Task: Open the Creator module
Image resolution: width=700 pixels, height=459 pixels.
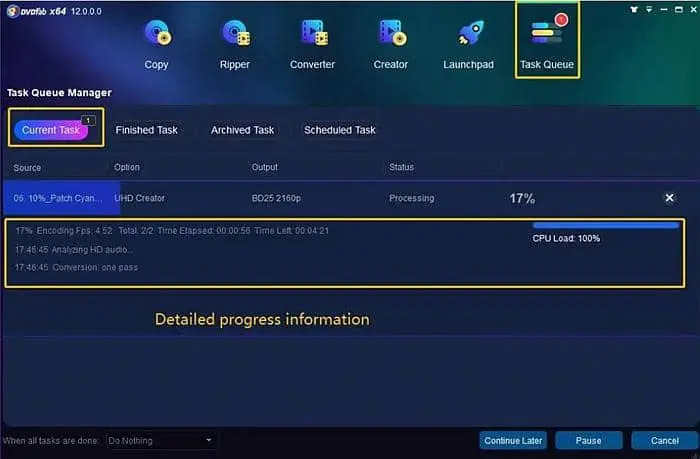Action: tap(391, 45)
